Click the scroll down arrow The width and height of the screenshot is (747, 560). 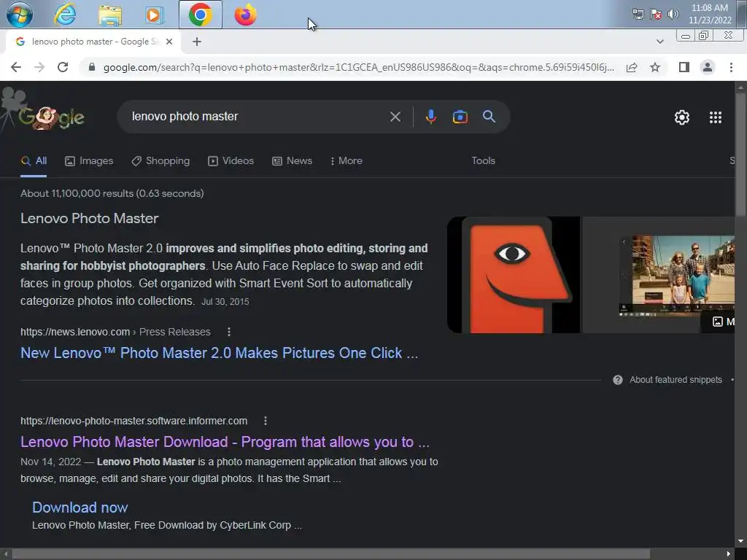point(740,541)
